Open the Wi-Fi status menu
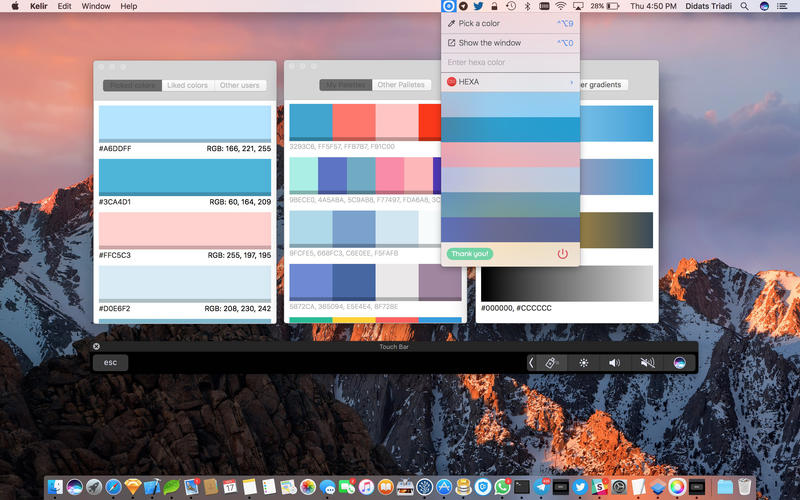 (x=561, y=6)
